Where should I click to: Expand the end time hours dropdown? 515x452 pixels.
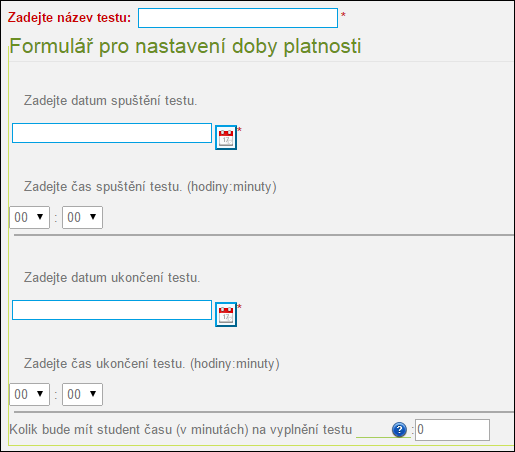30,394
